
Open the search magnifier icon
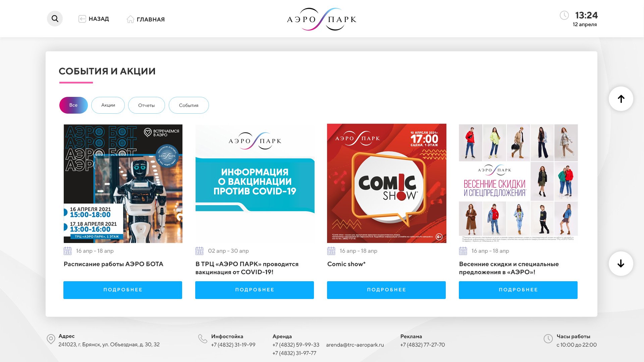point(55,19)
